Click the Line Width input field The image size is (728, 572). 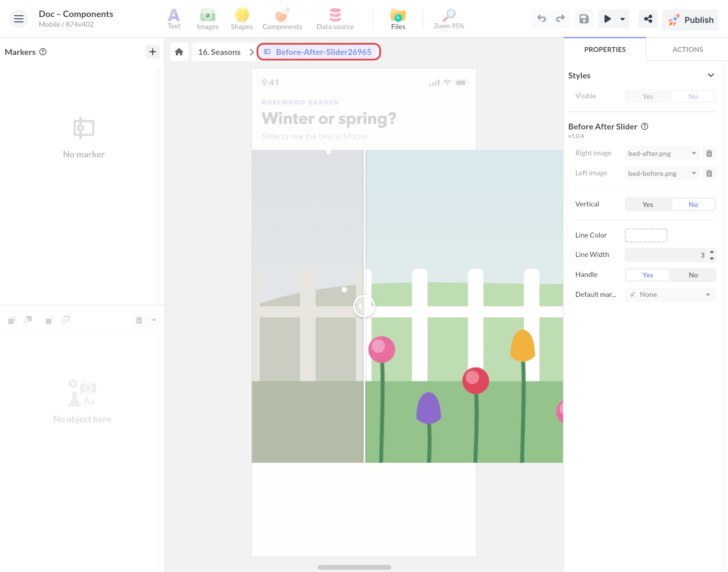coord(665,255)
